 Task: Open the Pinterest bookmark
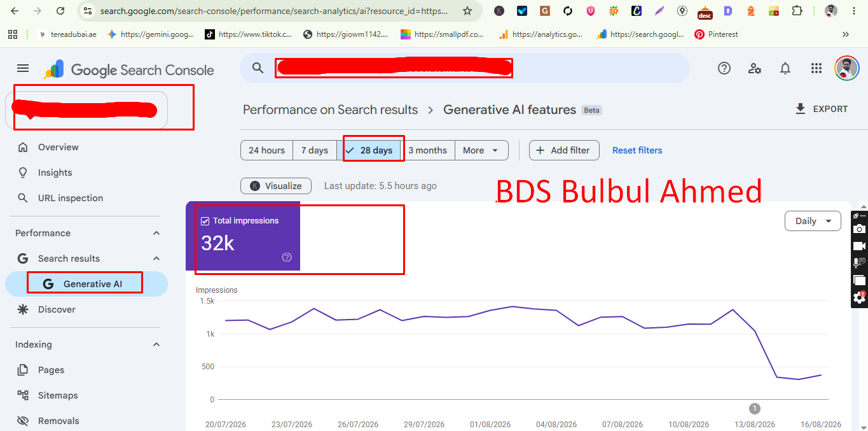716,34
